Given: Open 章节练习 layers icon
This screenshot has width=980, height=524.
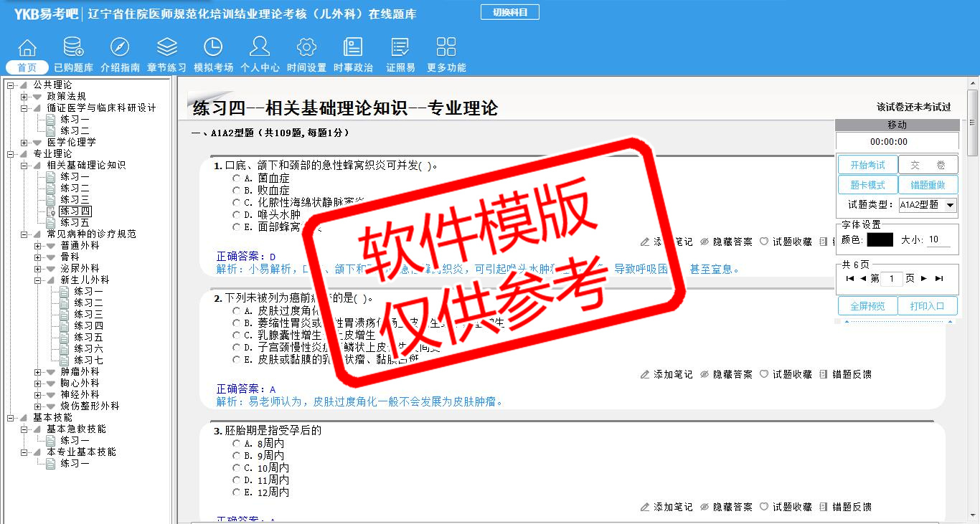Looking at the screenshot, I should [166, 48].
